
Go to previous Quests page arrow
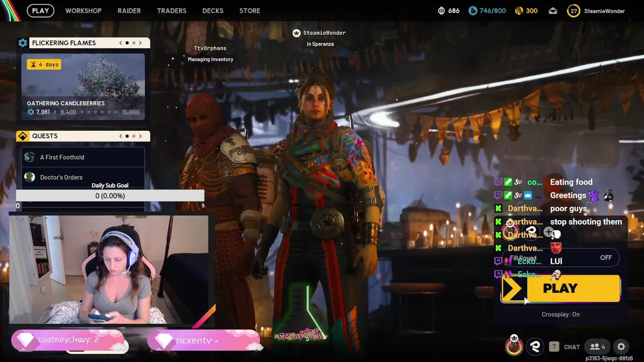(121, 136)
